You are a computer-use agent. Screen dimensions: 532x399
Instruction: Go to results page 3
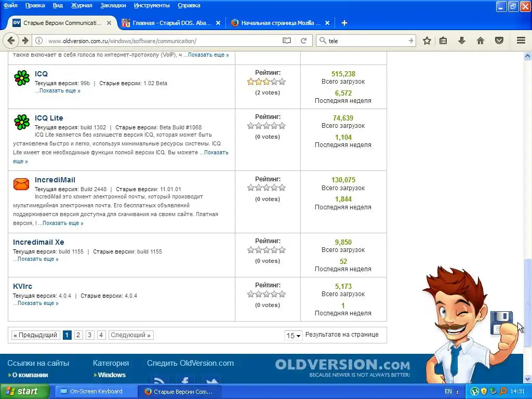click(x=89, y=335)
